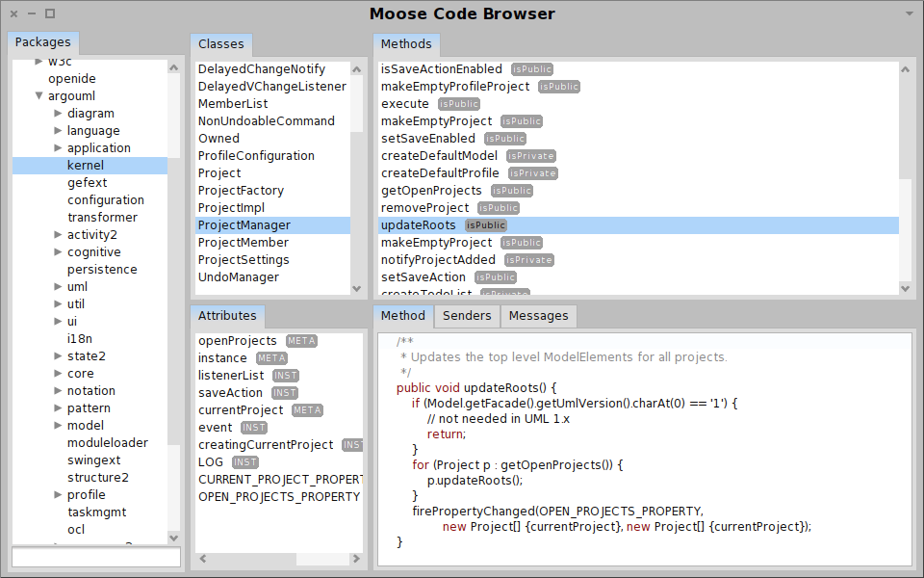The height and width of the screenshot is (578, 924).
Task: Select the isSaveActionEnabled method
Action: point(442,69)
